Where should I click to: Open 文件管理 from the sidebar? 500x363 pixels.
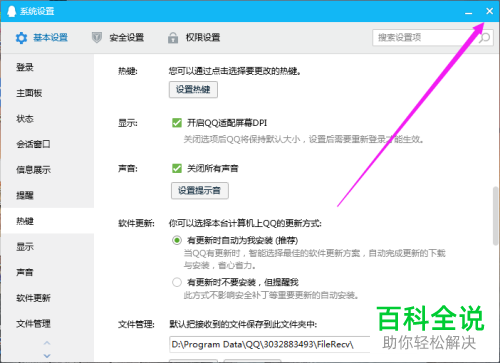pos(48,323)
